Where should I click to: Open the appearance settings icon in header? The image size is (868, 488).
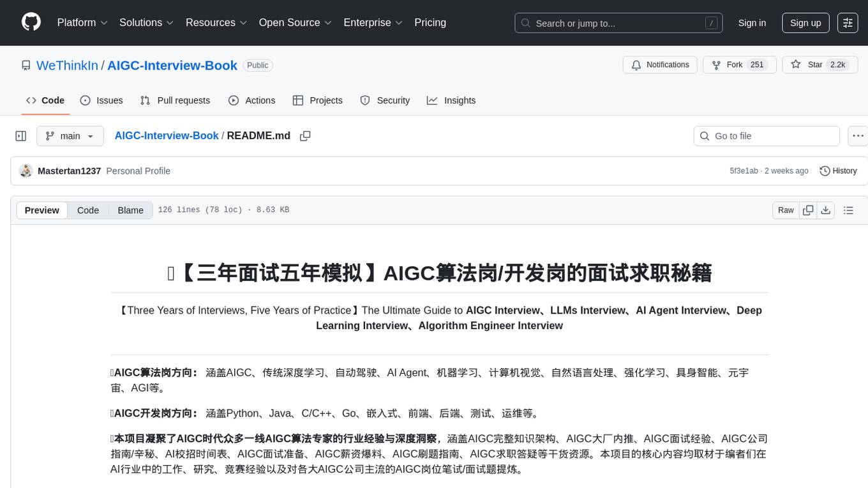(x=848, y=23)
